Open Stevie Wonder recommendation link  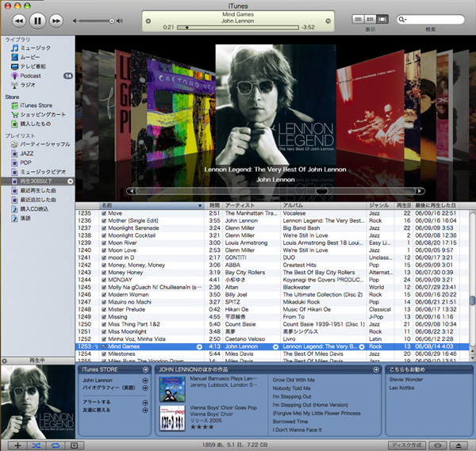pyautogui.click(x=406, y=380)
